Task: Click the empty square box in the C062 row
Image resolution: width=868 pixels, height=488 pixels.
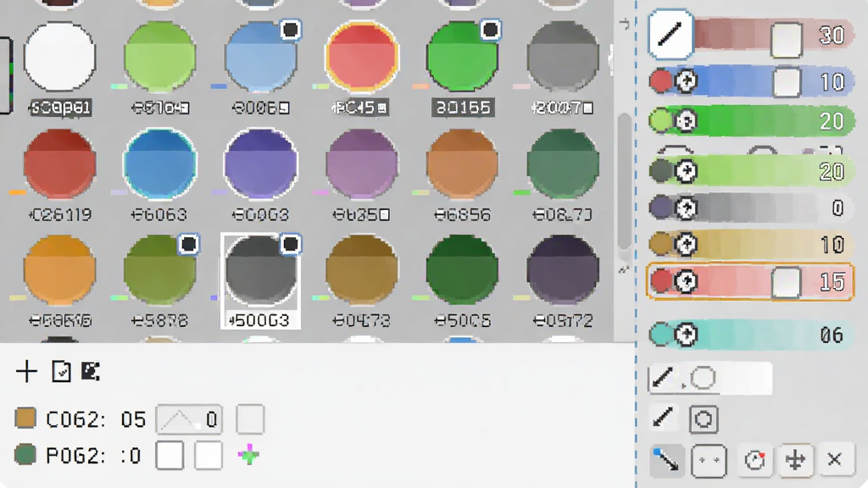Action: pyautogui.click(x=250, y=419)
